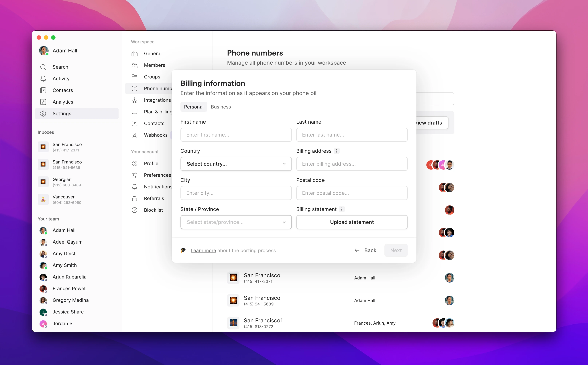Image resolution: width=588 pixels, height=365 pixels.
Task: Open Adam Hall's profile avatar
Action: pyautogui.click(x=44, y=51)
